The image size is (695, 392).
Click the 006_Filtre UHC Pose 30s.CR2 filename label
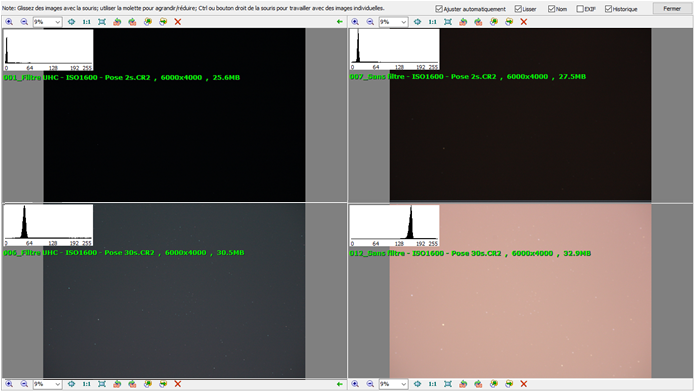click(124, 253)
